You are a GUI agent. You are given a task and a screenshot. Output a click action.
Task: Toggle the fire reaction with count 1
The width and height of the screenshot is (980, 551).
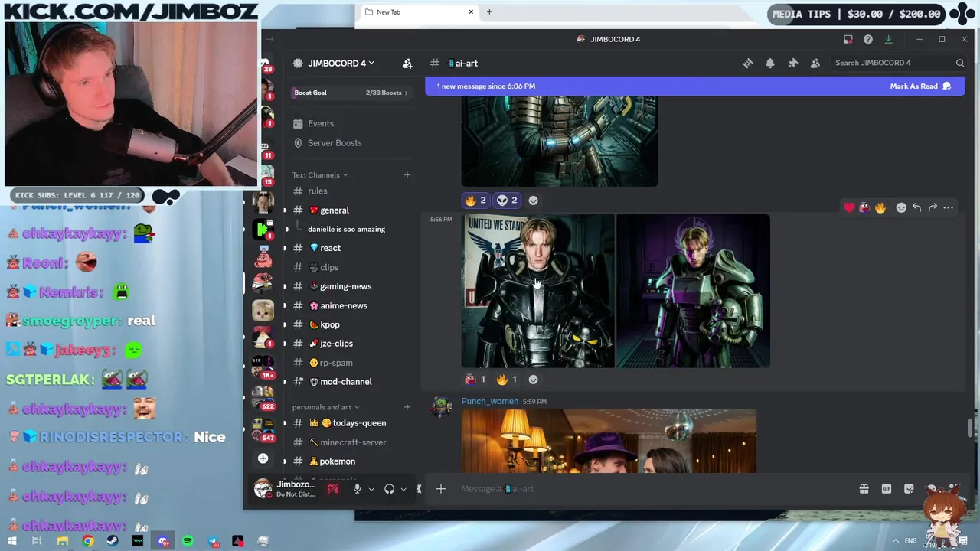[x=507, y=380]
